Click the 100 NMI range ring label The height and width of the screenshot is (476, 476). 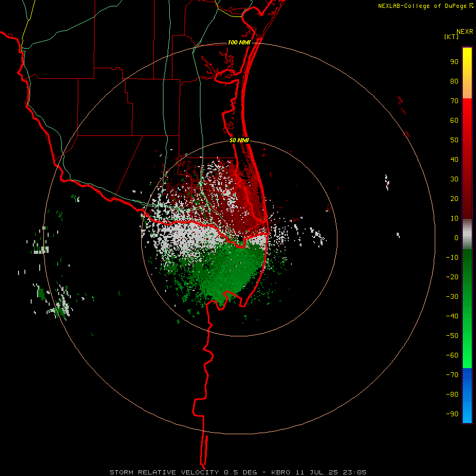point(239,42)
